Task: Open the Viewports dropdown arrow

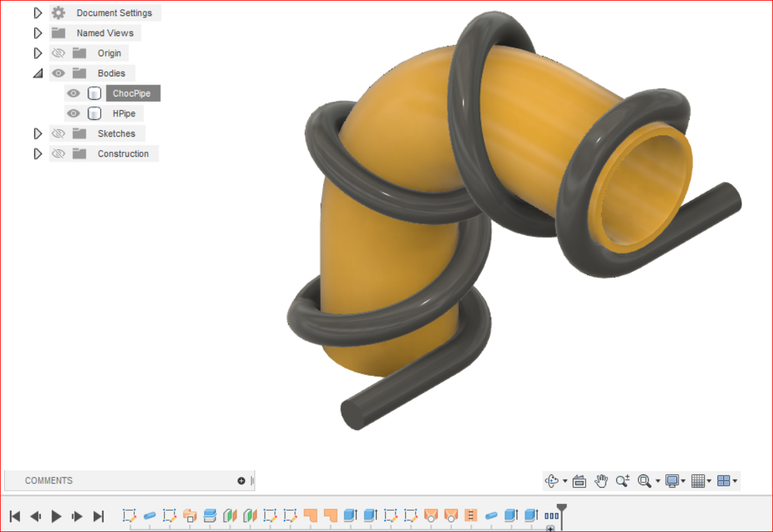Action: pyautogui.click(x=735, y=480)
